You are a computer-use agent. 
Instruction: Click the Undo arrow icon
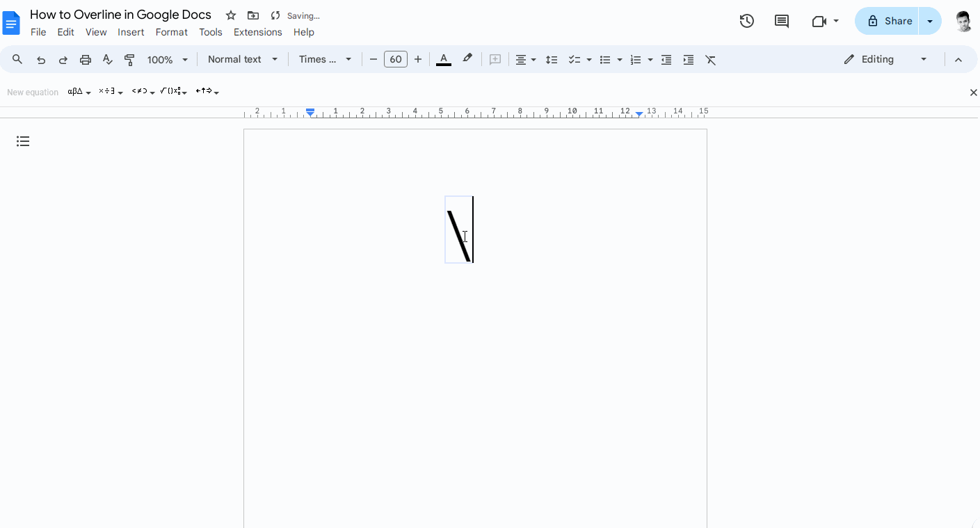40,59
